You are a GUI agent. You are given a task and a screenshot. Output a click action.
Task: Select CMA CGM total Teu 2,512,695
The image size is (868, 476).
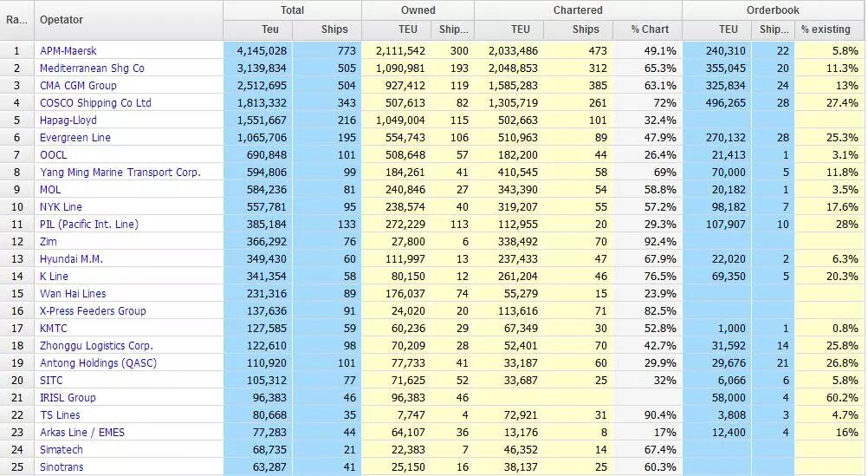click(x=262, y=85)
